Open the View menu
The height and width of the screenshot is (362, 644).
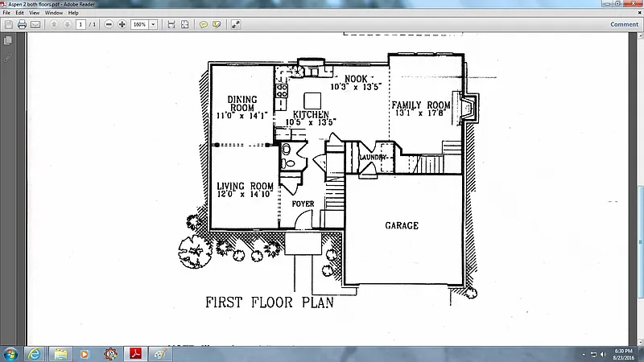(34, 13)
